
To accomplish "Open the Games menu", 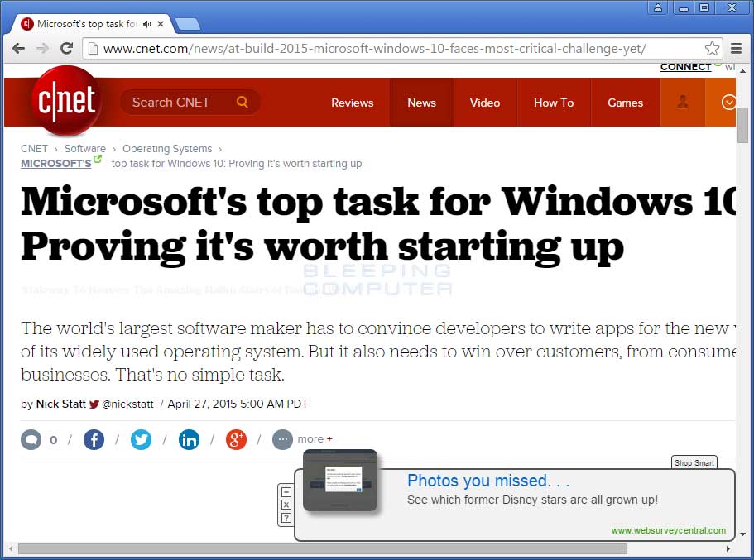I will click(625, 103).
